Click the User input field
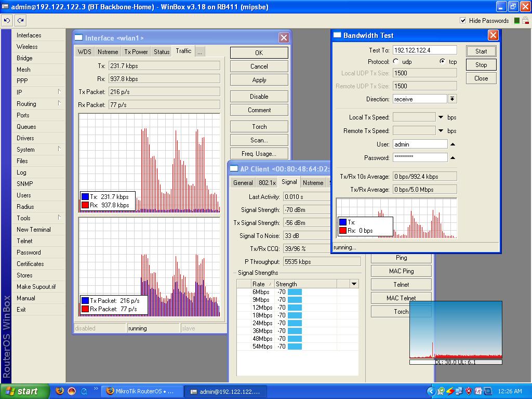Screen dimensions: 532x399 [420, 144]
